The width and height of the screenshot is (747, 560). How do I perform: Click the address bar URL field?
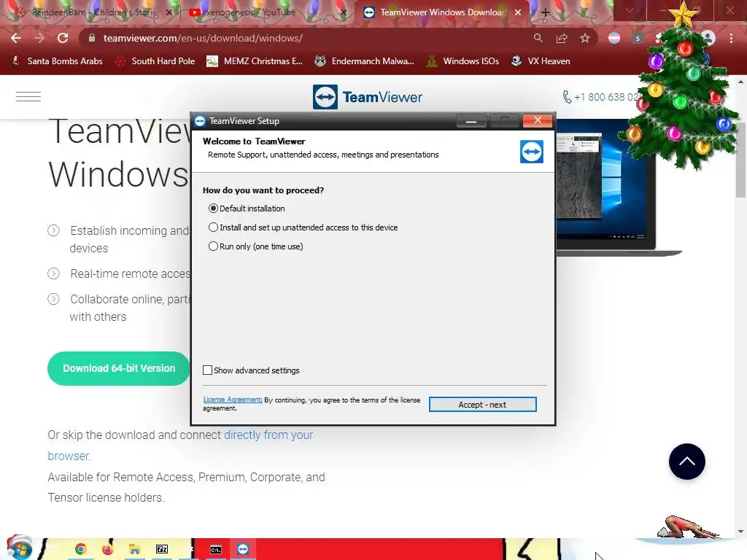[x=305, y=38]
